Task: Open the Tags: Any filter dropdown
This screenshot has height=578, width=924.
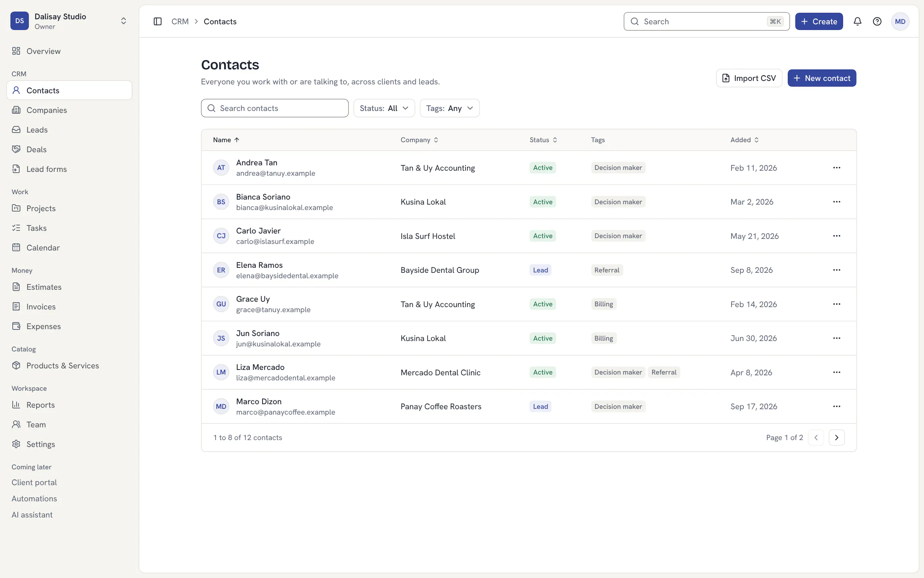Action: [x=449, y=108]
